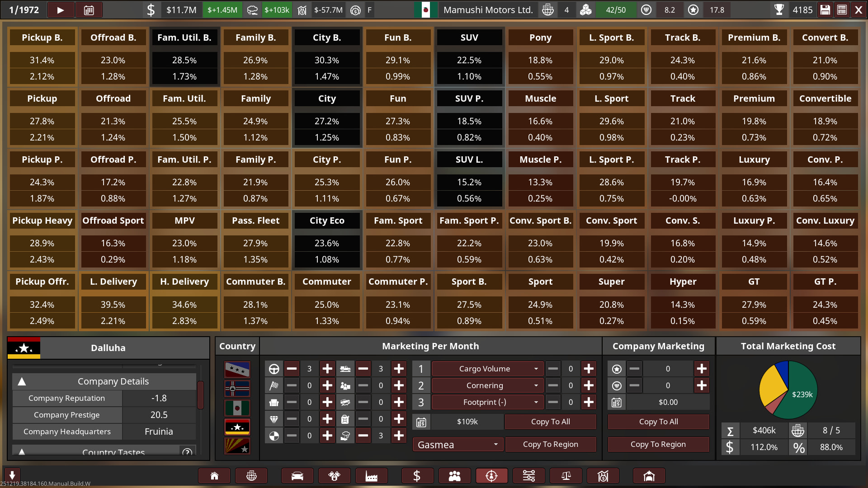This screenshot has width=868, height=488.
Task: Click Copy To All next to $109k
Action: point(550,422)
